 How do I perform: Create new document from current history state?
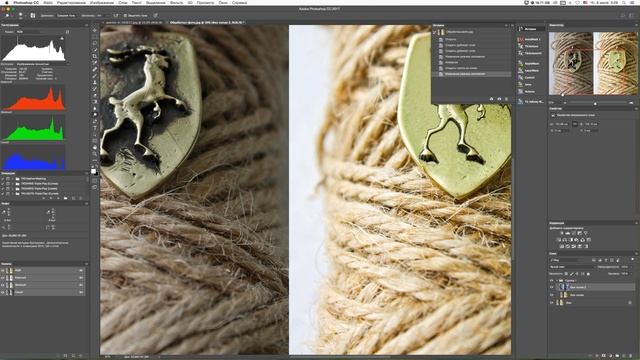point(491,99)
